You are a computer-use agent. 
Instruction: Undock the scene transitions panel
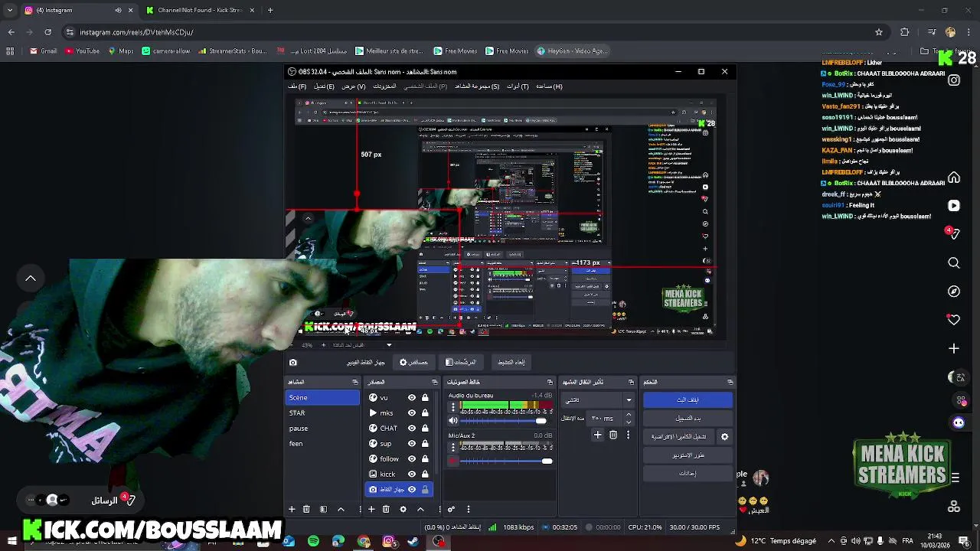[x=631, y=382]
